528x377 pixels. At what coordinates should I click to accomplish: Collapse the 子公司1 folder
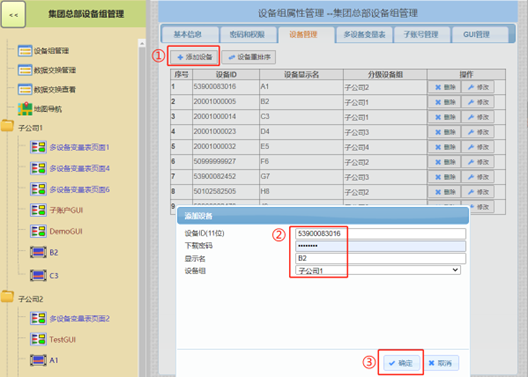pyautogui.click(x=7, y=126)
